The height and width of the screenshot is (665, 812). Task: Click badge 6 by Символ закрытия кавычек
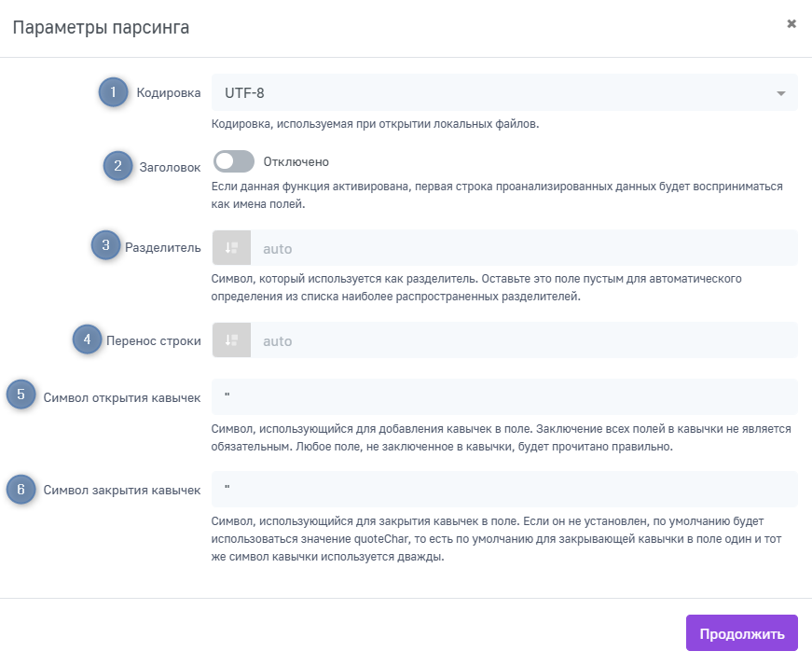coord(21,489)
